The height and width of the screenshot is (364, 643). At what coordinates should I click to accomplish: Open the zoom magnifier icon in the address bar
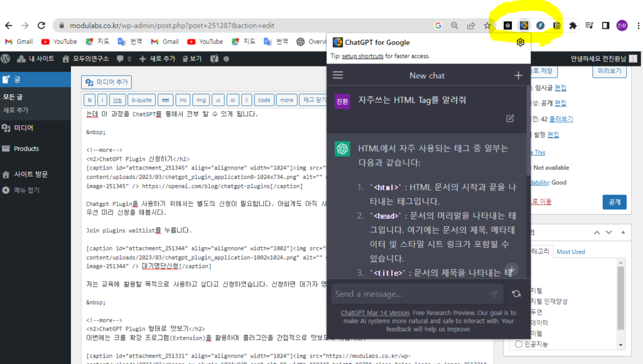tap(455, 25)
